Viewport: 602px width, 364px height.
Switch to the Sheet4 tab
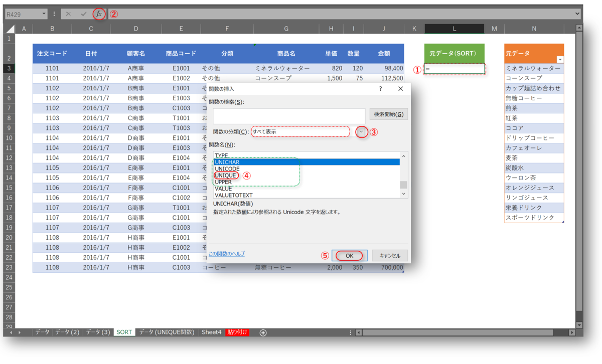(x=211, y=332)
